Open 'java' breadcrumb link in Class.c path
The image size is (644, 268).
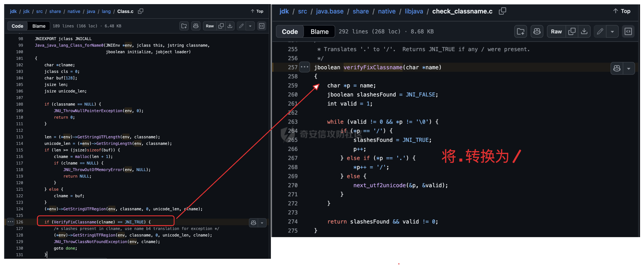[91, 11]
